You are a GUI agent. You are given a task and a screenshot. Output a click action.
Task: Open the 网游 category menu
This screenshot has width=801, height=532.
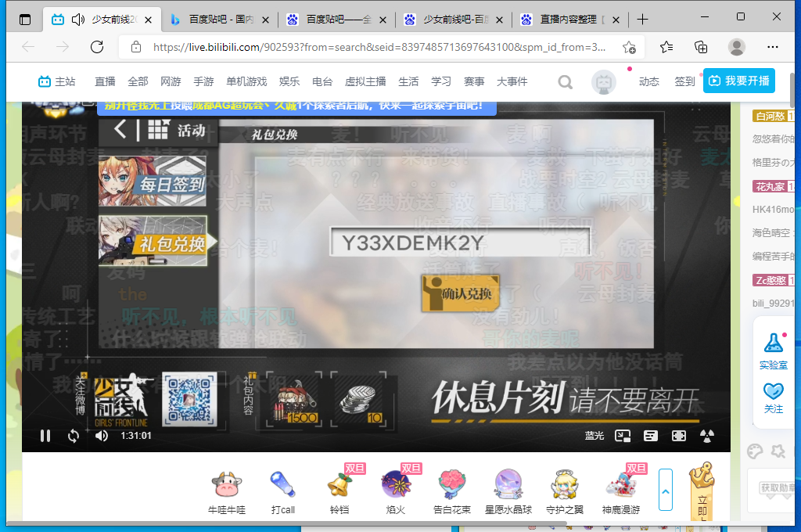coord(171,82)
